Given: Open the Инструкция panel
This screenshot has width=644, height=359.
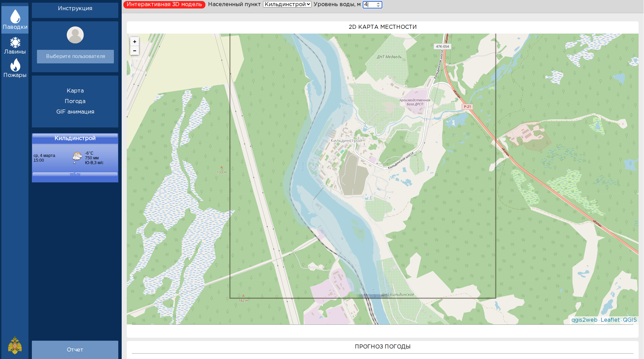Looking at the screenshot, I should (x=75, y=8).
